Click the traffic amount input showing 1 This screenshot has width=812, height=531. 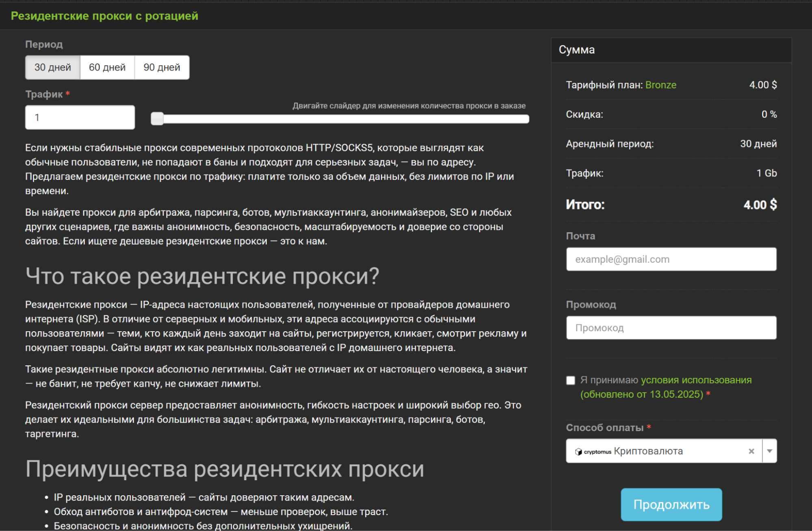click(x=80, y=117)
